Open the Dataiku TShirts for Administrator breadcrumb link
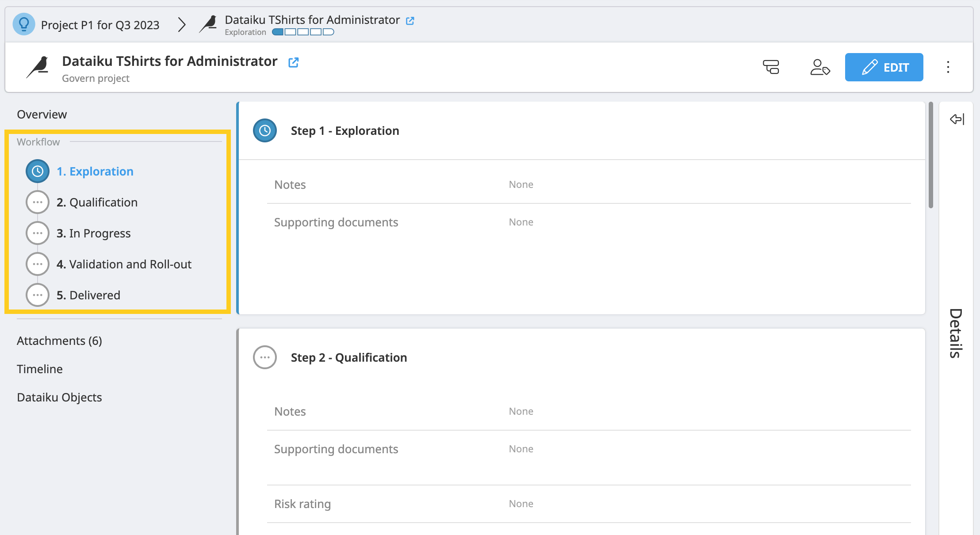This screenshot has width=980, height=535. pyautogui.click(x=312, y=20)
